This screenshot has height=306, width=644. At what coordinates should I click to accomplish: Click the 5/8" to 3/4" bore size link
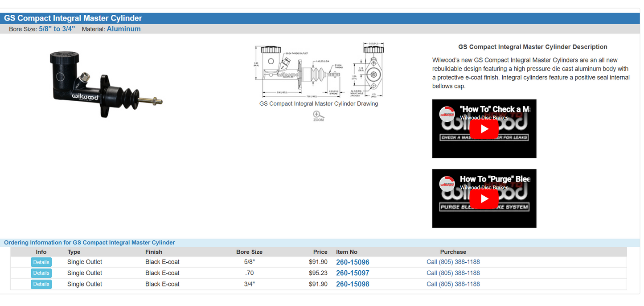57,29
